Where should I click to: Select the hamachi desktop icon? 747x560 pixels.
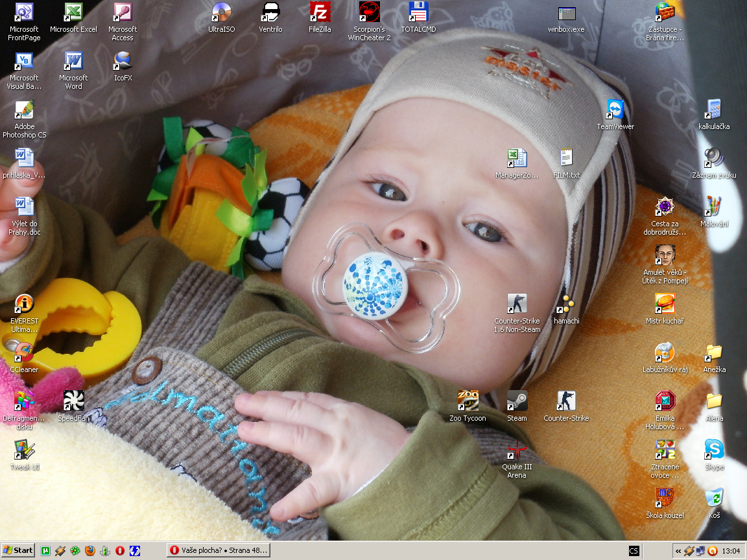coord(566,304)
